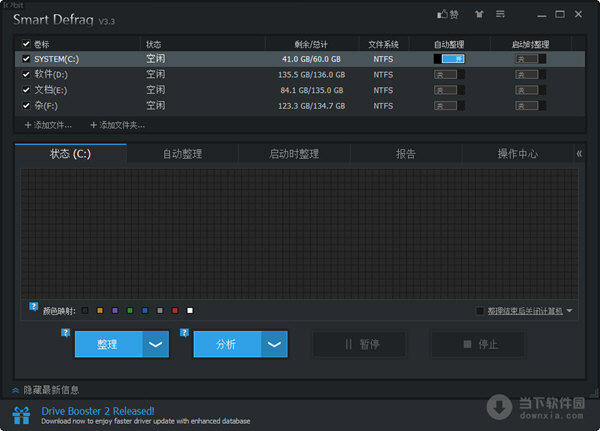The height and width of the screenshot is (431, 600).
Task: Enable boot time defrag for SYSTEM(C:)
Action: [530, 59]
